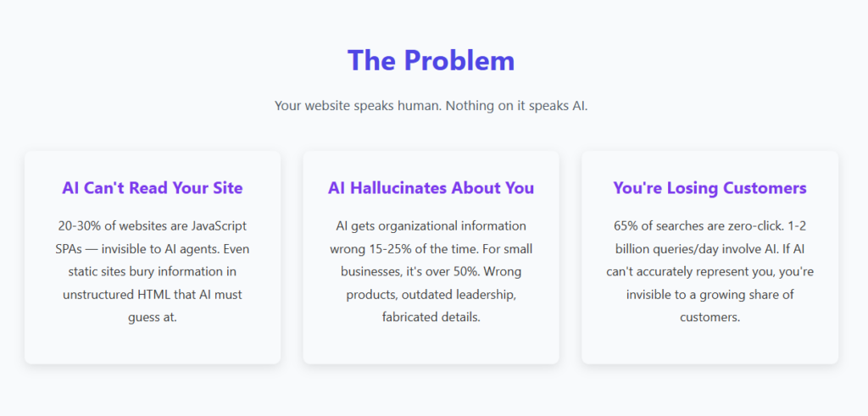Select the "You're Losing Customers" heading

click(x=709, y=188)
